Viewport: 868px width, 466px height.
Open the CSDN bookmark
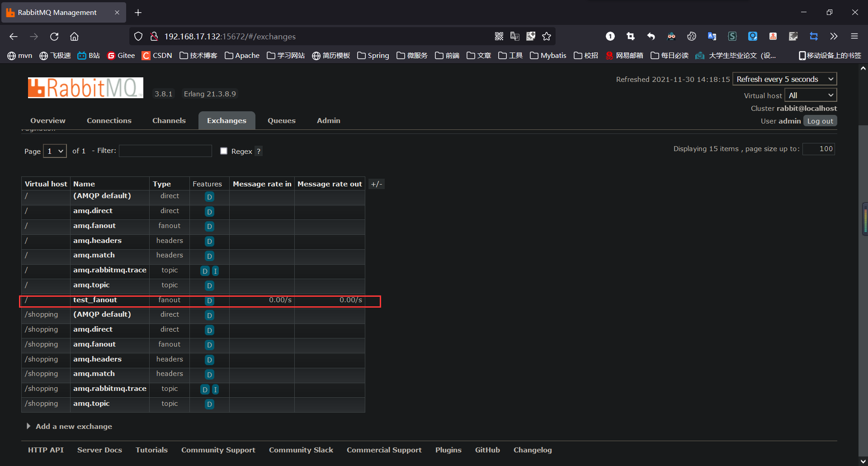[x=157, y=55]
